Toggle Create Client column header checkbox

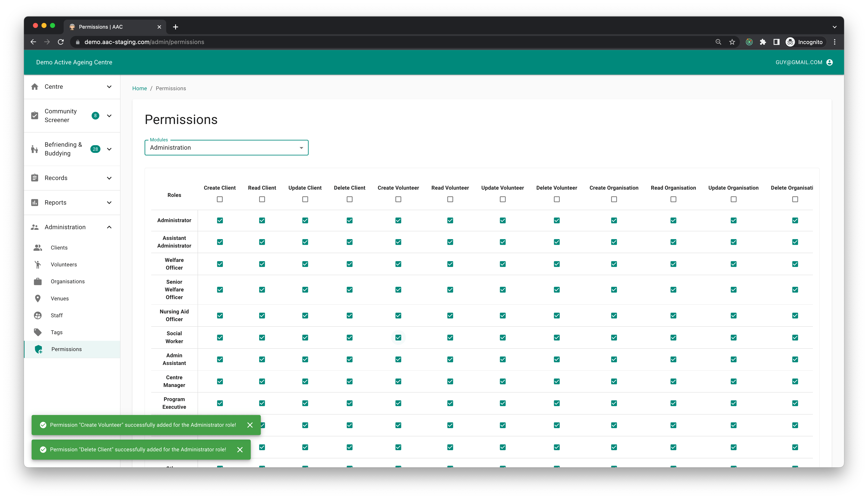[x=220, y=199]
